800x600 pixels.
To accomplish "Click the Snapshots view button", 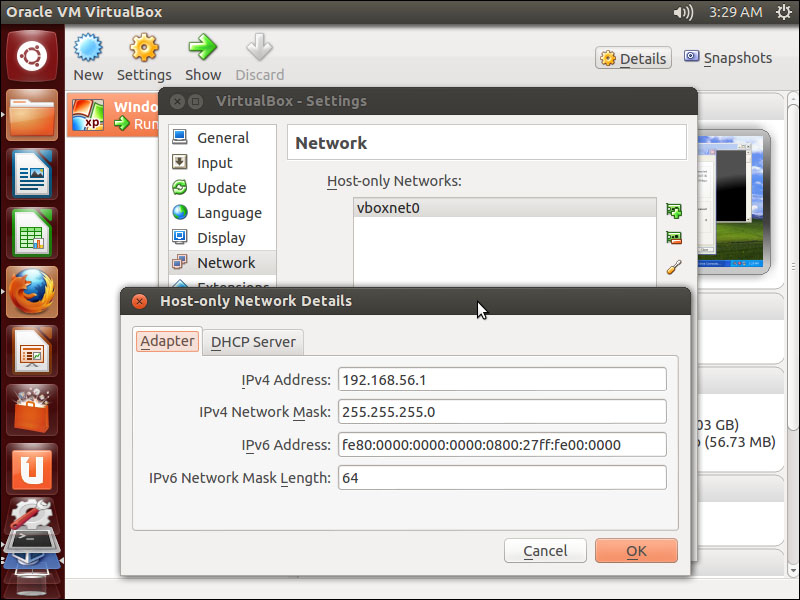I will click(x=728, y=58).
